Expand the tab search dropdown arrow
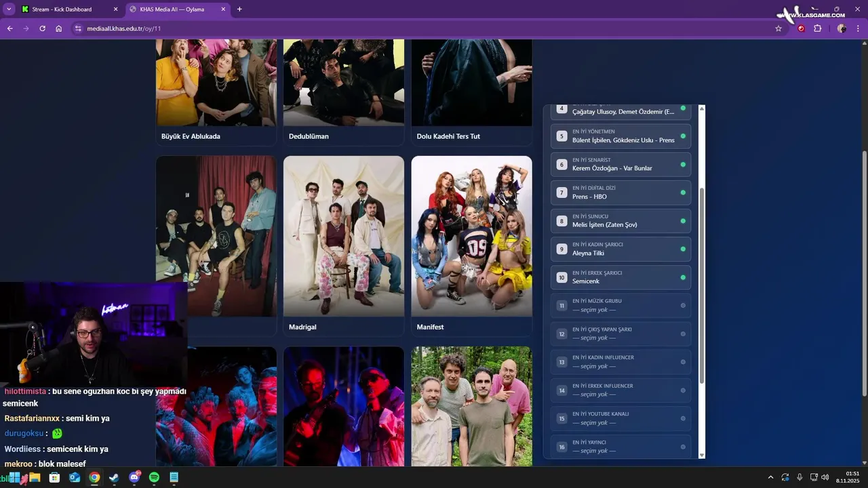The height and width of the screenshot is (488, 868). (x=9, y=9)
